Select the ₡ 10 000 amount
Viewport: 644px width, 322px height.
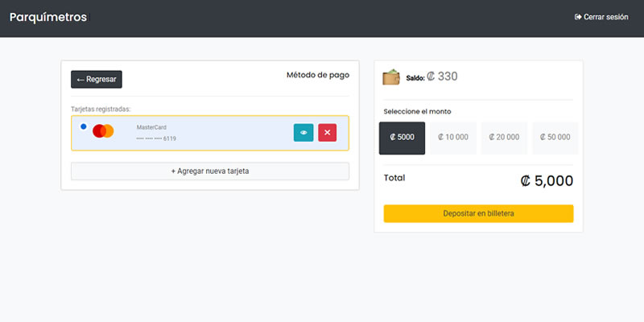453,138
